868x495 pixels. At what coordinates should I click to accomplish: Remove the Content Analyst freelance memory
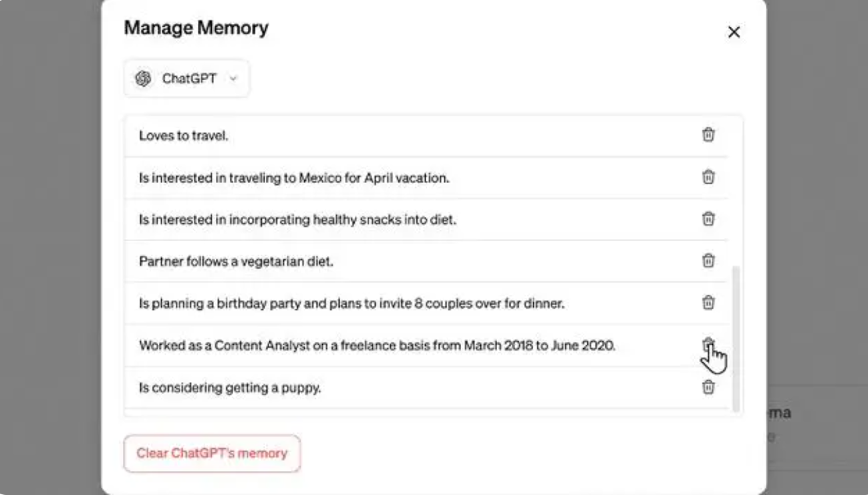click(x=708, y=345)
